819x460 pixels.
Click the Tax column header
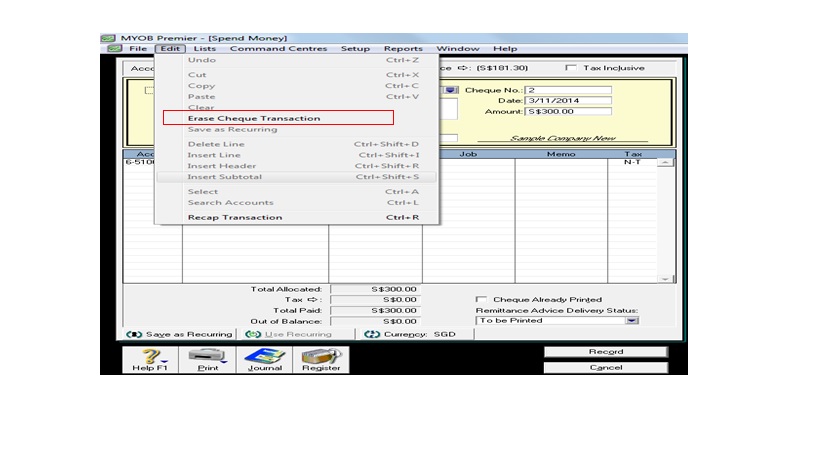tap(633, 154)
